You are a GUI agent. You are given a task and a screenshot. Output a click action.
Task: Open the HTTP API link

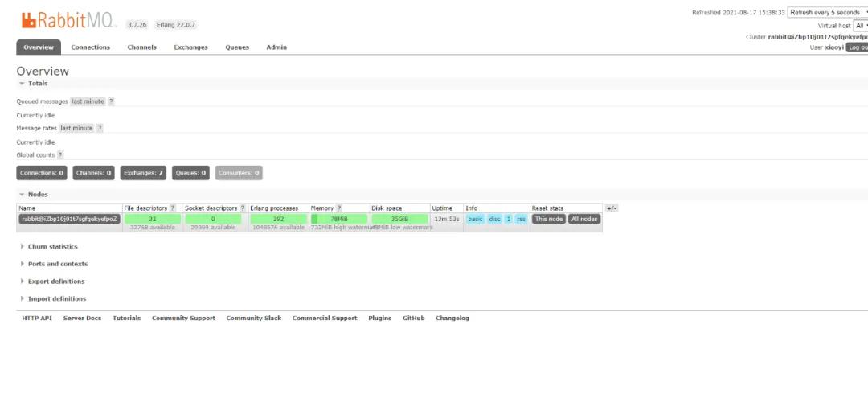tap(37, 318)
